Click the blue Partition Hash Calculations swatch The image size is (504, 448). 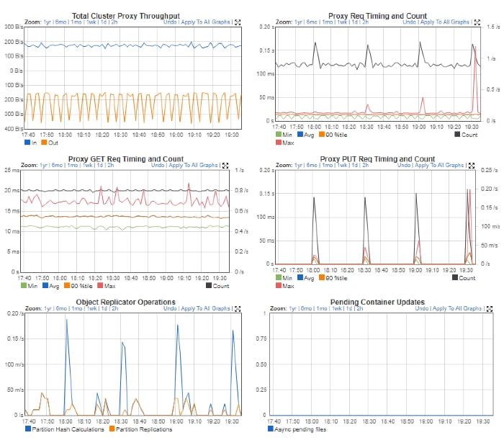pos(28,429)
